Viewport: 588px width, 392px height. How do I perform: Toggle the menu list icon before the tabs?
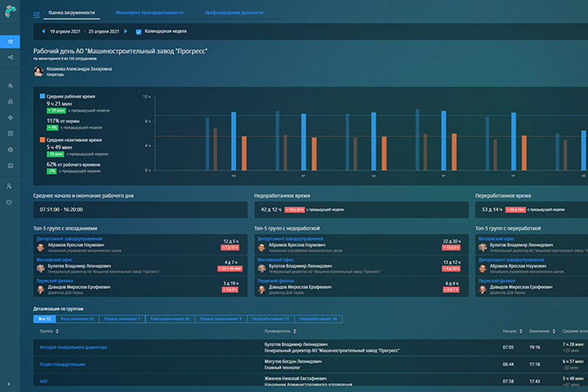[x=36, y=15]
